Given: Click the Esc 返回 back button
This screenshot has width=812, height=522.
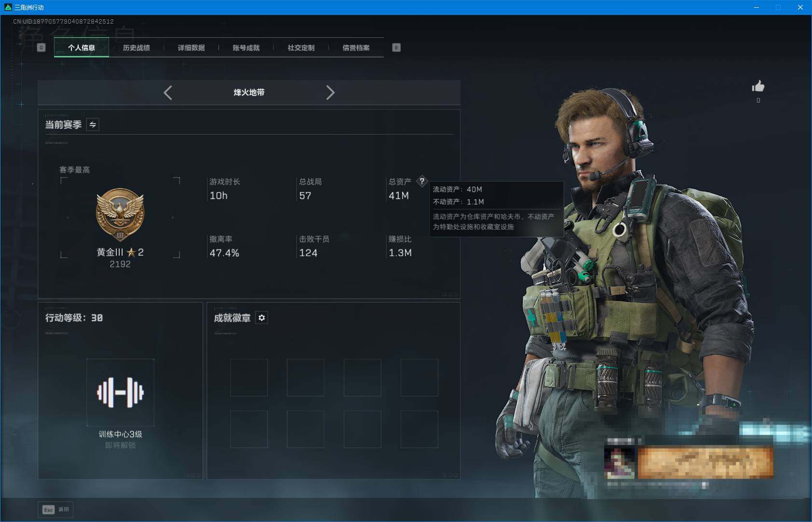Looking at the screenshot, I should pyautogui.click(x=56, y=509).
